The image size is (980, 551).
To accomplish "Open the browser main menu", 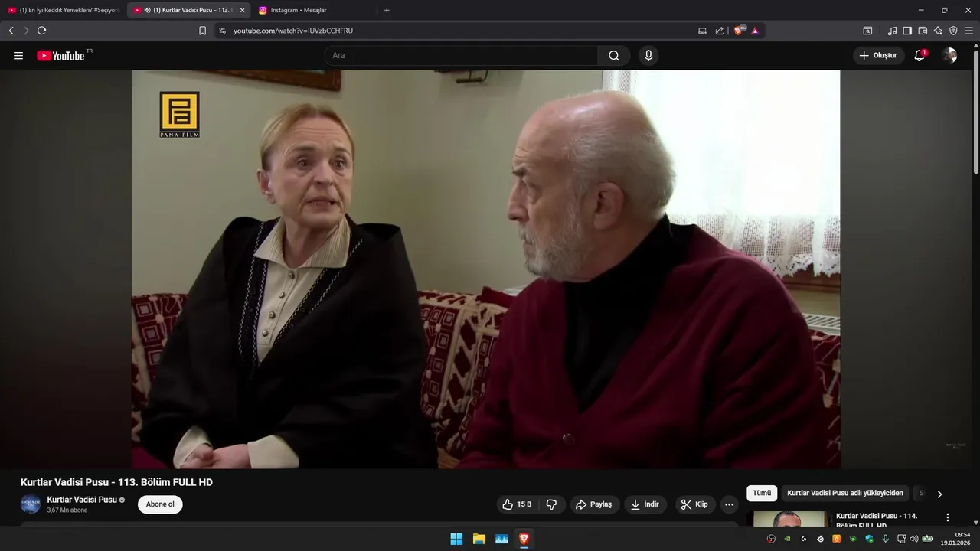I will pyautogui.click(x=969, y=31).
